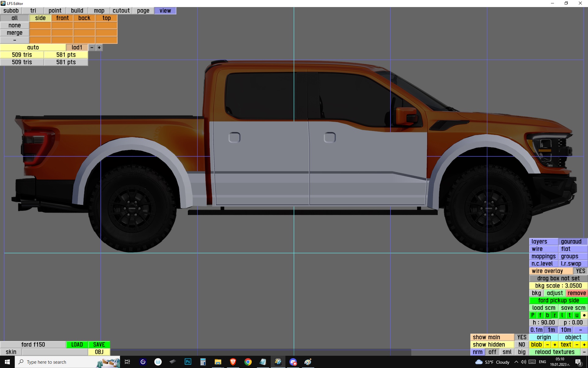588x368 pixels.
Task: Click the red remove background button
Action: [576, 293]
